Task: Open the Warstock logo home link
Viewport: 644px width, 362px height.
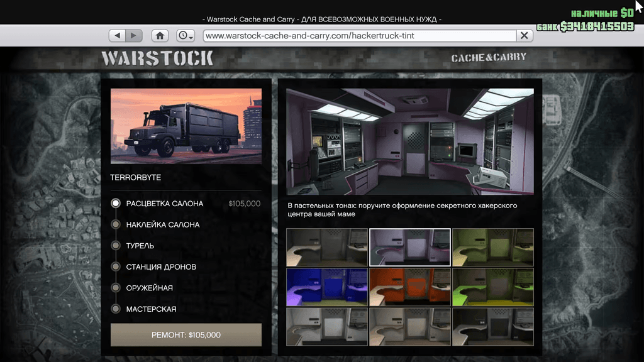Action: tap(157, 58)
